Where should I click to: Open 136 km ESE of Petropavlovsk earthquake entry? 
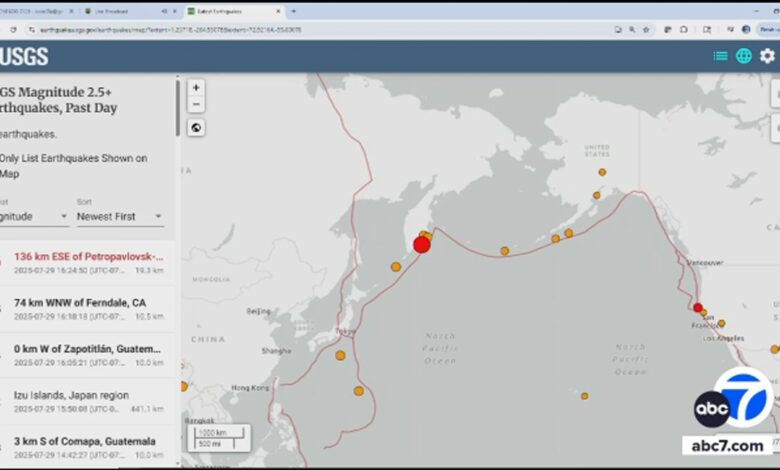pyautogui.click(x=88, y=263)
